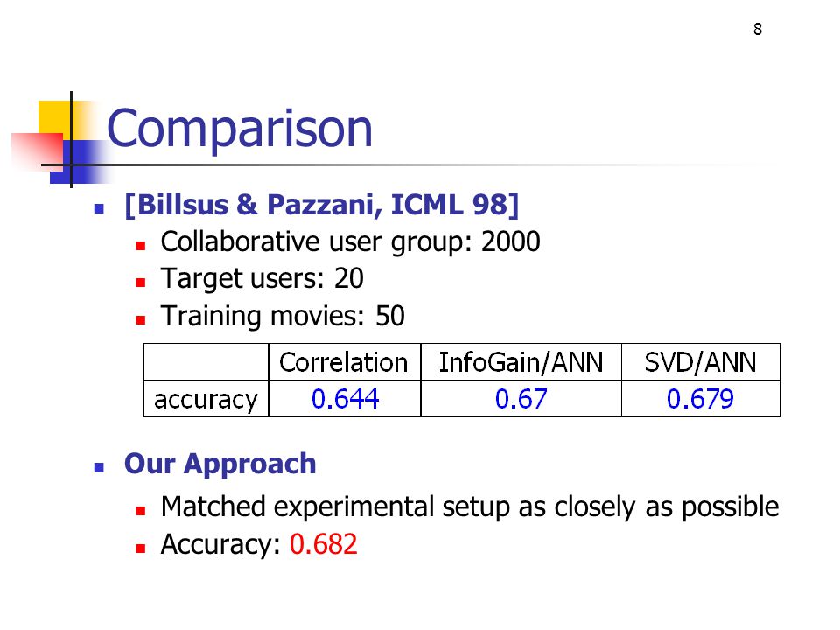Click the red bullet beside Collaborative user group
The image size is (840, 630).
[141, 246]
